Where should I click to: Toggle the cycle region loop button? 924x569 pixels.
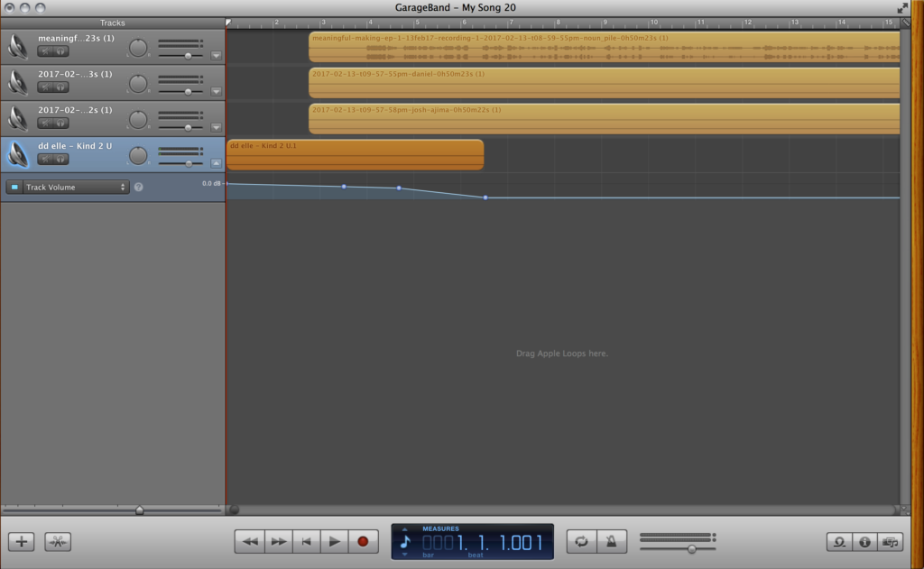click(582, 541)
